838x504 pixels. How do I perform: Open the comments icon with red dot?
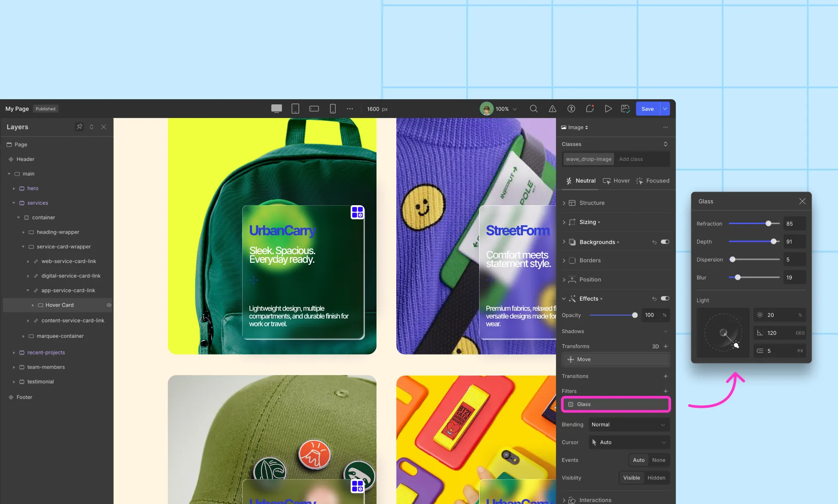[x=590, y=109]
